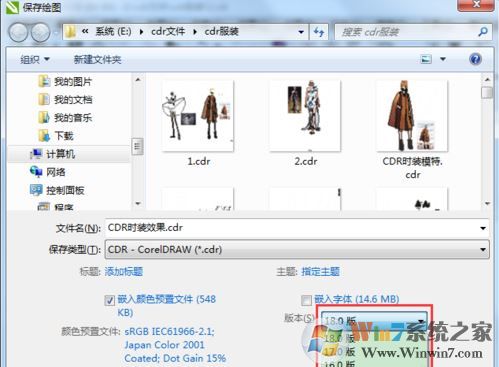
Task: Click the 1.cdr file name label
Action: (199, 161)
